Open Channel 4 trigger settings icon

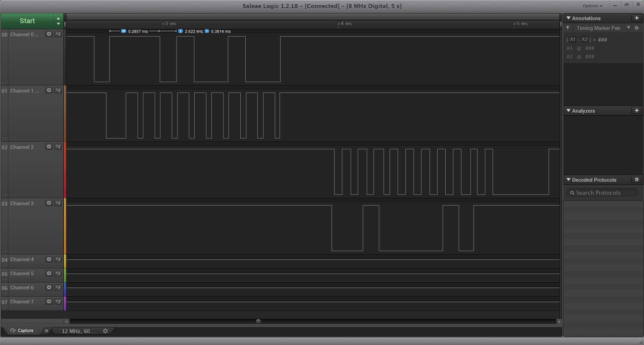pos(58,259)
